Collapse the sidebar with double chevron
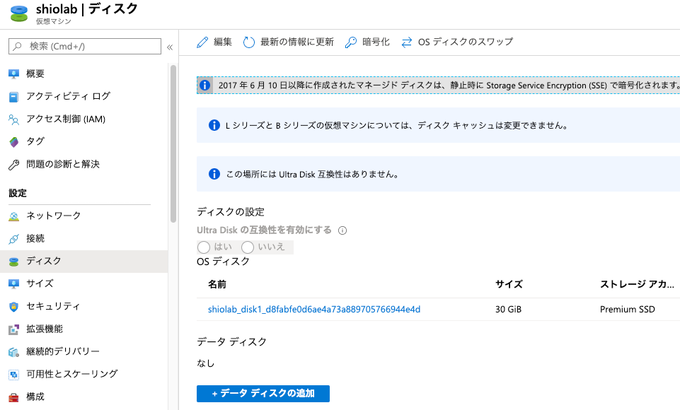Viewport: 680px width, 410px height. pos(170,47)
